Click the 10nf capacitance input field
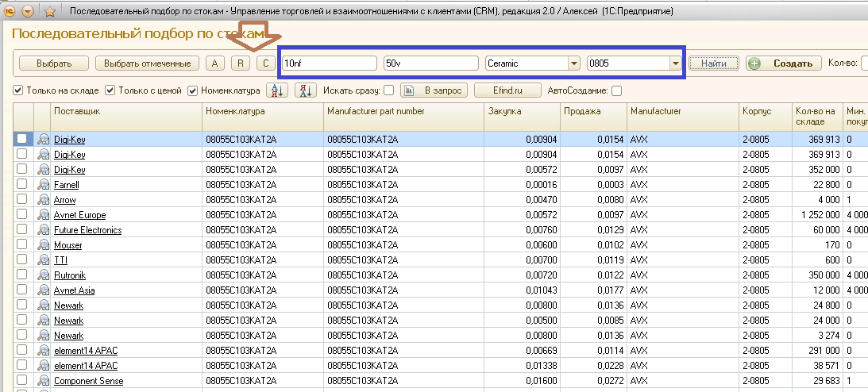 (330, 63)
